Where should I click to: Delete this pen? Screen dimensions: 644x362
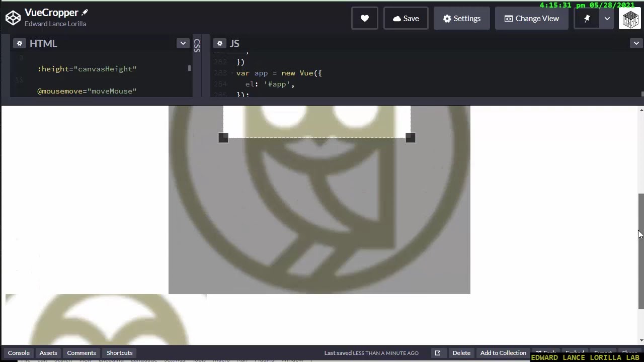[461, 353]
